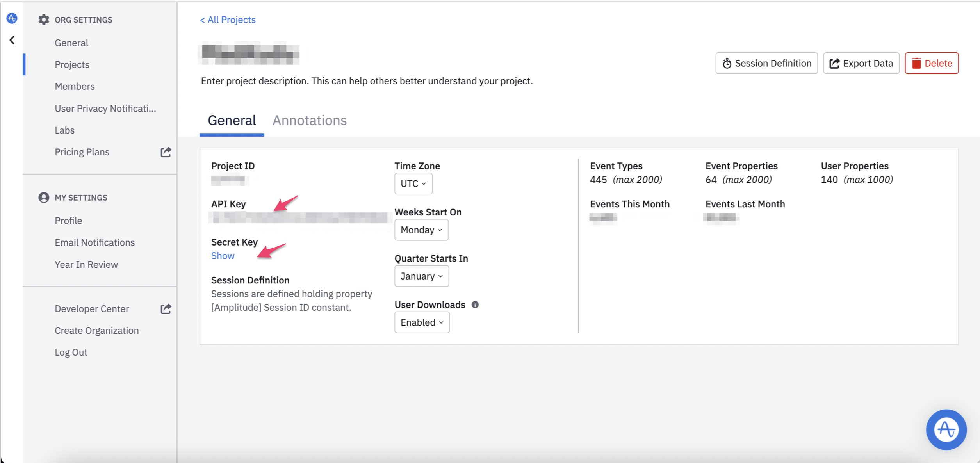Click the Amplitude logo icon at top left
This screenshot has height=463, width=980.
pyautogui.click(x=12, y=18)
